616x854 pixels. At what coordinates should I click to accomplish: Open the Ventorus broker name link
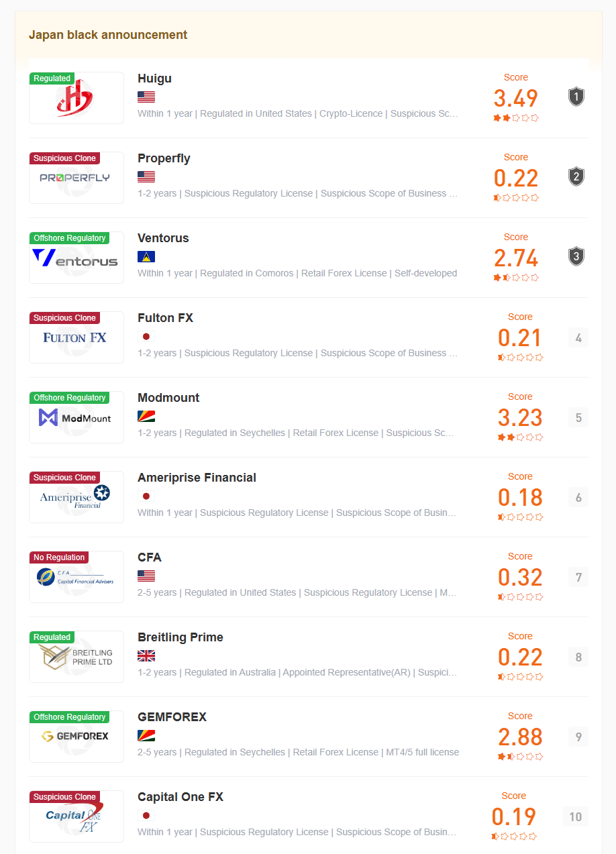(x=163, y=238)
